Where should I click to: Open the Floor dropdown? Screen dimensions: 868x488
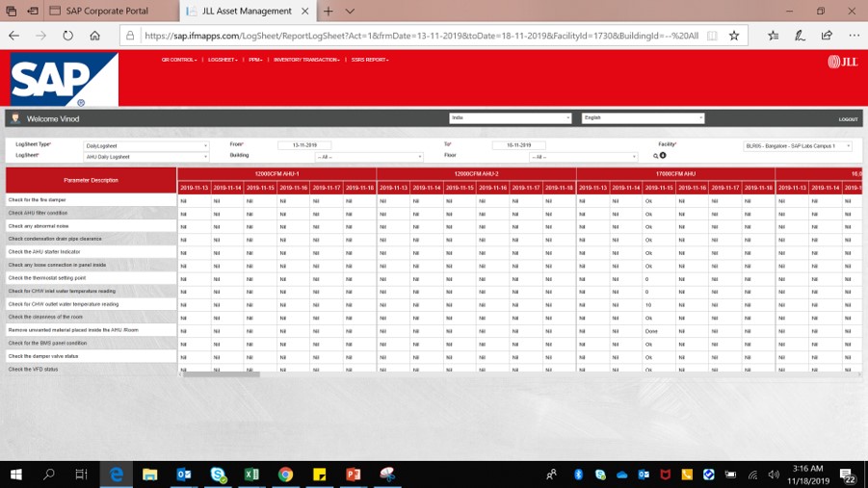tap(584, 157)
